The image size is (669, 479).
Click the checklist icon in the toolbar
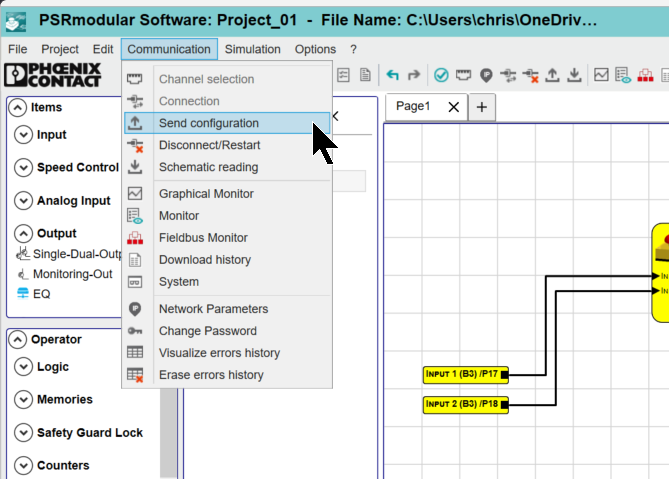coord(343,75)
